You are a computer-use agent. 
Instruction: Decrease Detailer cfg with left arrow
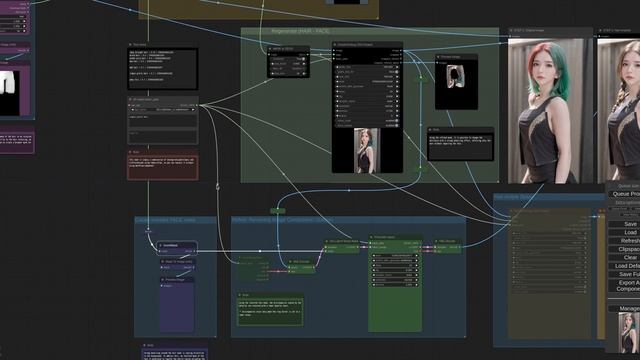[x=337, y=96]
